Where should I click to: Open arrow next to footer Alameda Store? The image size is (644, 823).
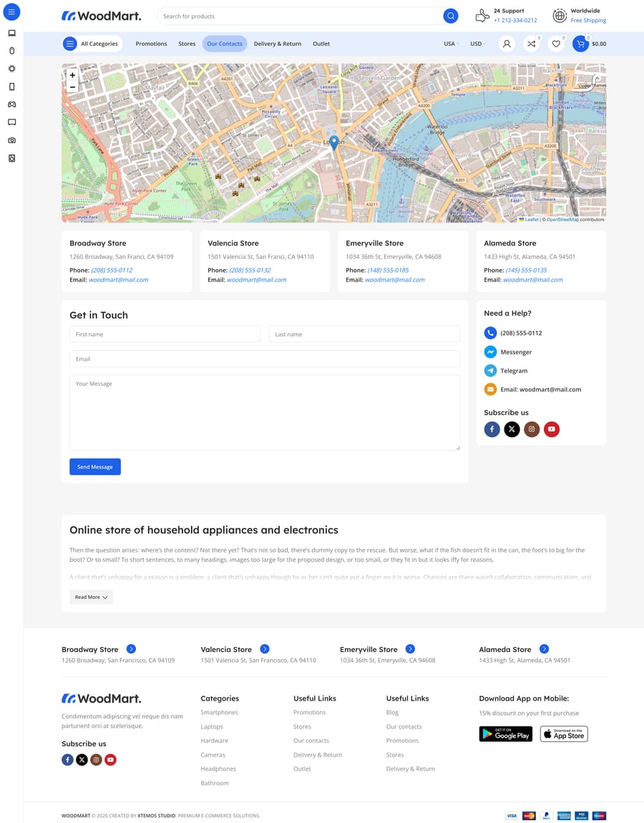pyautogui.click(x=545, y=649)
